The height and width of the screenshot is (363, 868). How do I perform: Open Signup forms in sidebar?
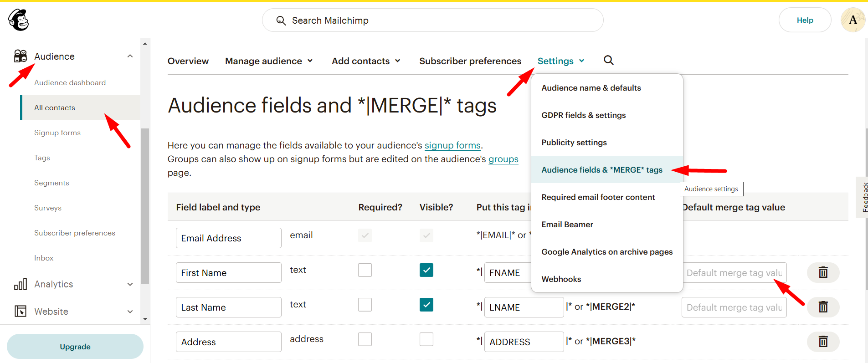click(x=57, y=133)
